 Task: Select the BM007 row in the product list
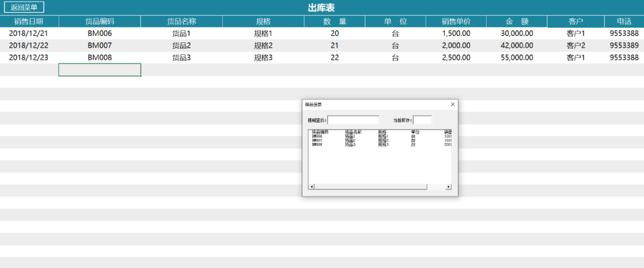pos(334,140)
